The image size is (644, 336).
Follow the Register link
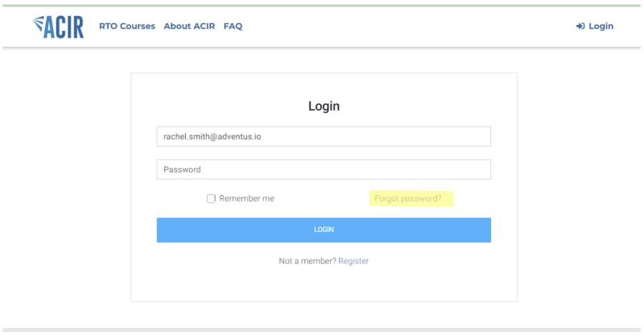pyautogui.click(x=353, y=261)
